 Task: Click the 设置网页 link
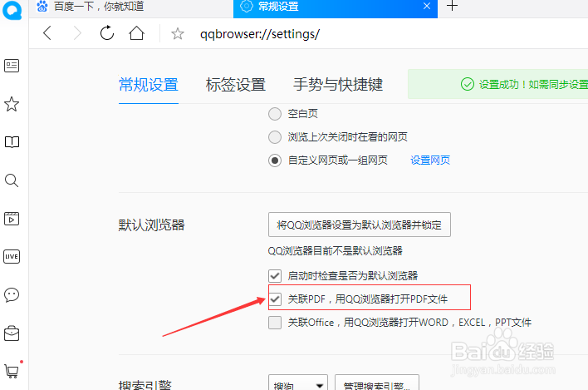coord(430,160)
